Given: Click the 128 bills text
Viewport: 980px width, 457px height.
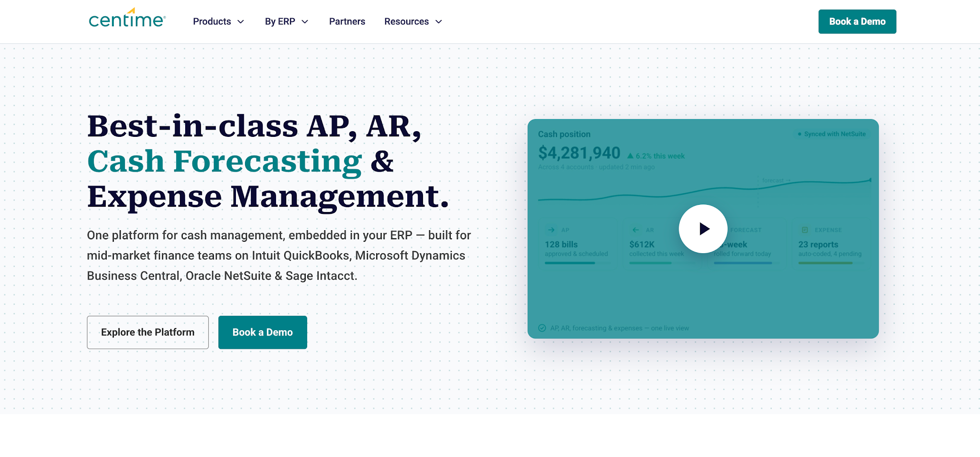Looking at the screenshot, I should pyautogui.click(x=561, y=245).
